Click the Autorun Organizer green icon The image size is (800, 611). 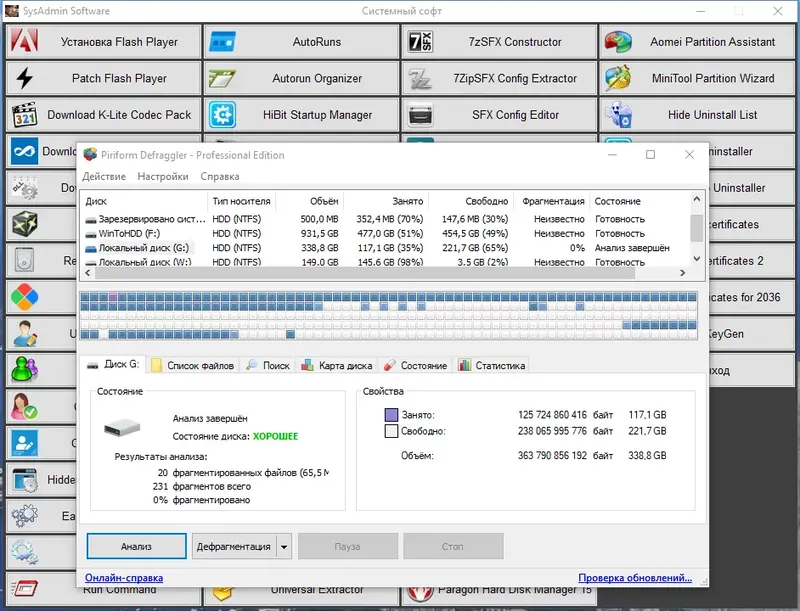pyautogui.click(x=222, y=79)
